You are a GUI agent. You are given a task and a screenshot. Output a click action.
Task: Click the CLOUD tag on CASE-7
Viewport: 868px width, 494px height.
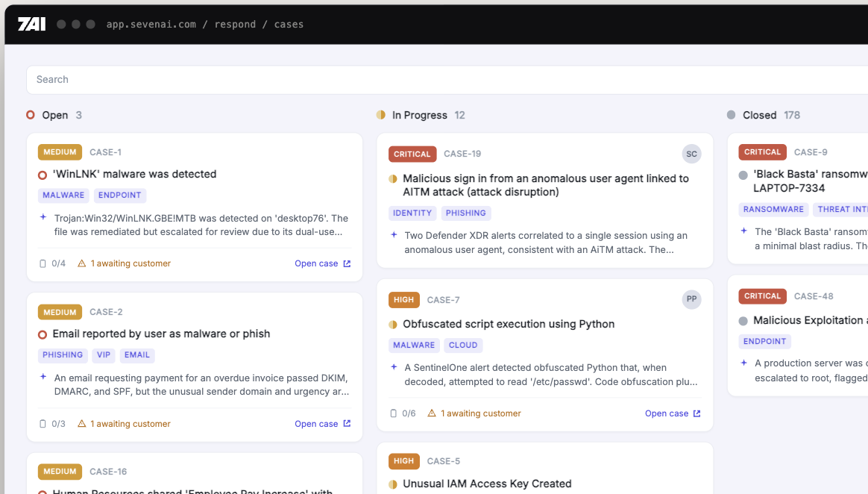(x=463, y=345)
